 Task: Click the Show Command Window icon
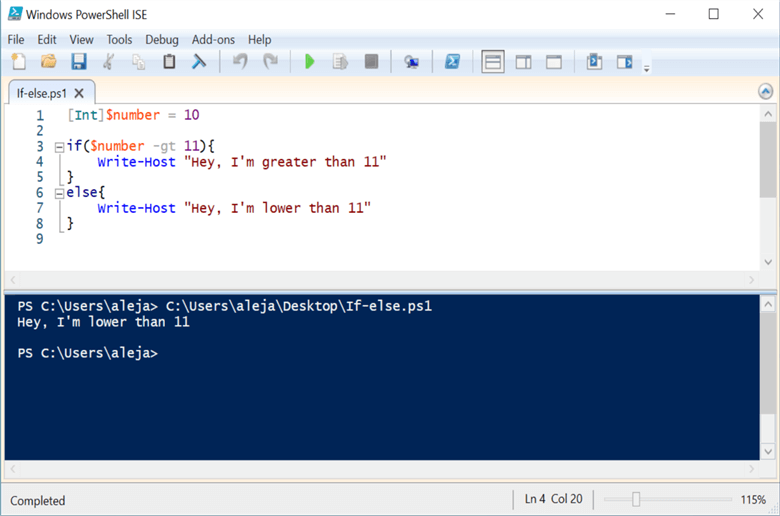594,62
